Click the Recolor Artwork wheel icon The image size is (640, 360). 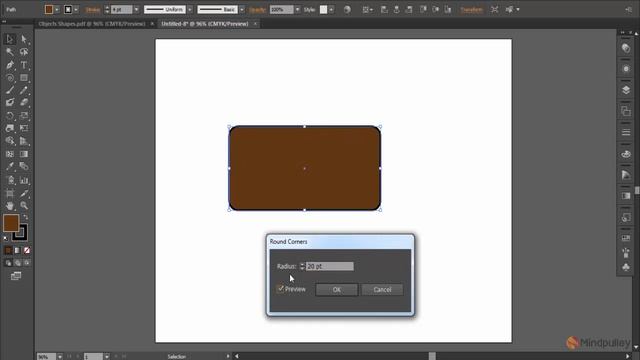tap(347, 9)
